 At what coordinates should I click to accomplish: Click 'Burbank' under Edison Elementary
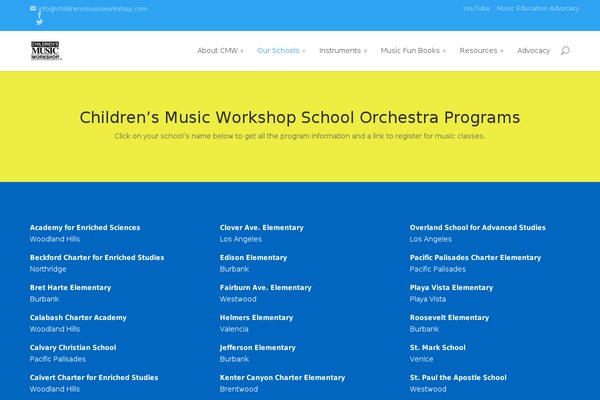[x=234, y=269]
